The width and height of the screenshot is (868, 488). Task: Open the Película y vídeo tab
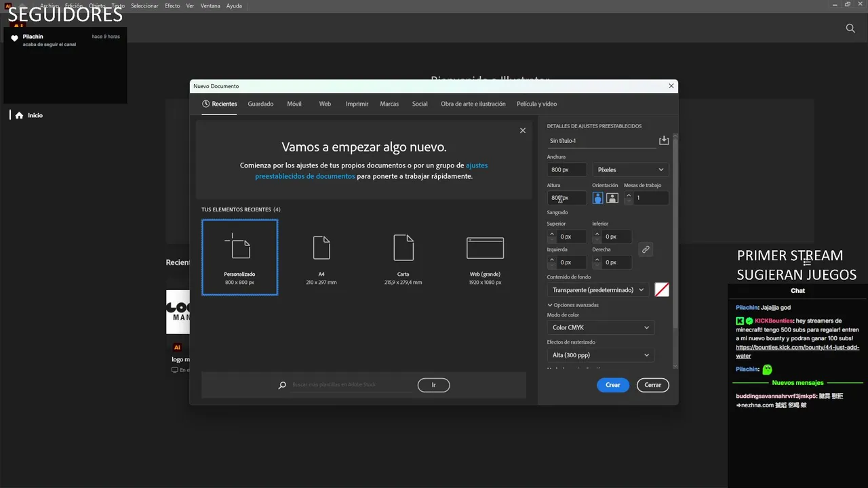[x=536, y=104]
